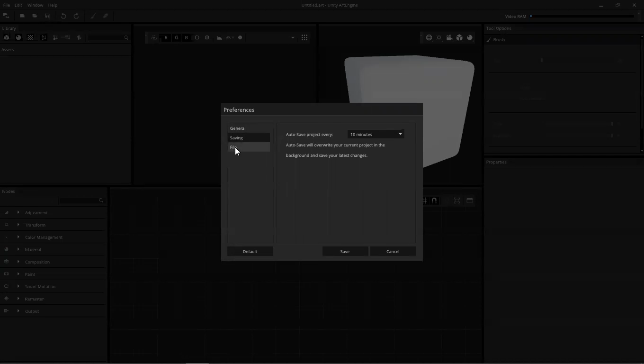
Task: Click the Nodes search field
Action: point(78,200)
